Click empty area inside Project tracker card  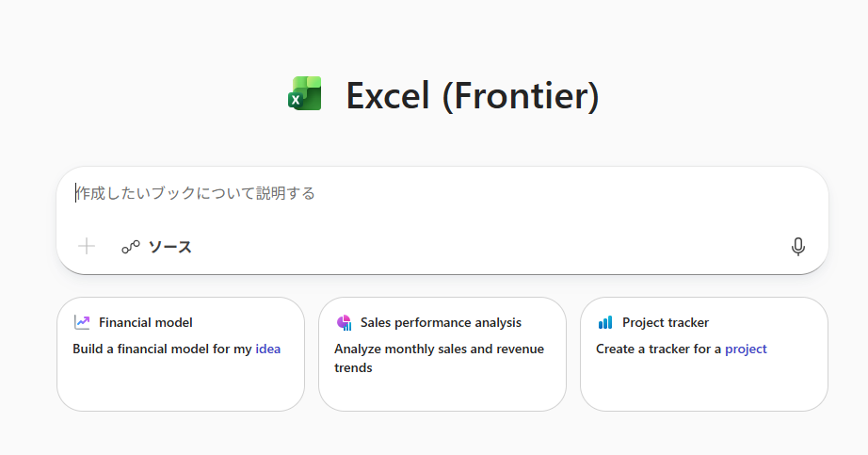[x=703, y=386]
